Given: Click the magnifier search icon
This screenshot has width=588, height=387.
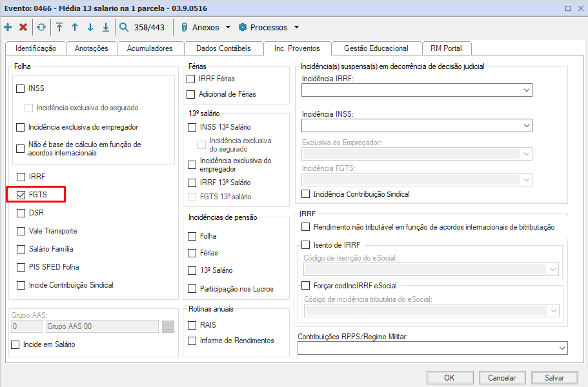Looking at the screenshot, I should coord(124,27).
